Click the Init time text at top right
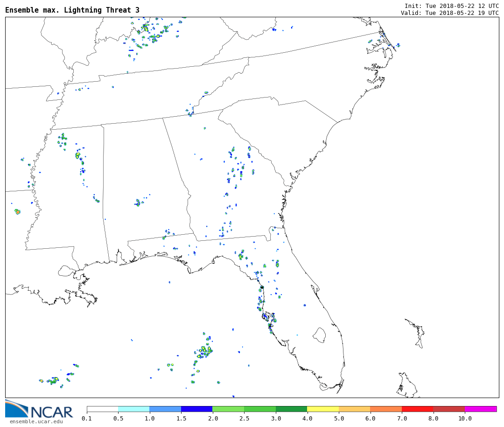This screenshot has width=504, height=427. pos(451,6)
